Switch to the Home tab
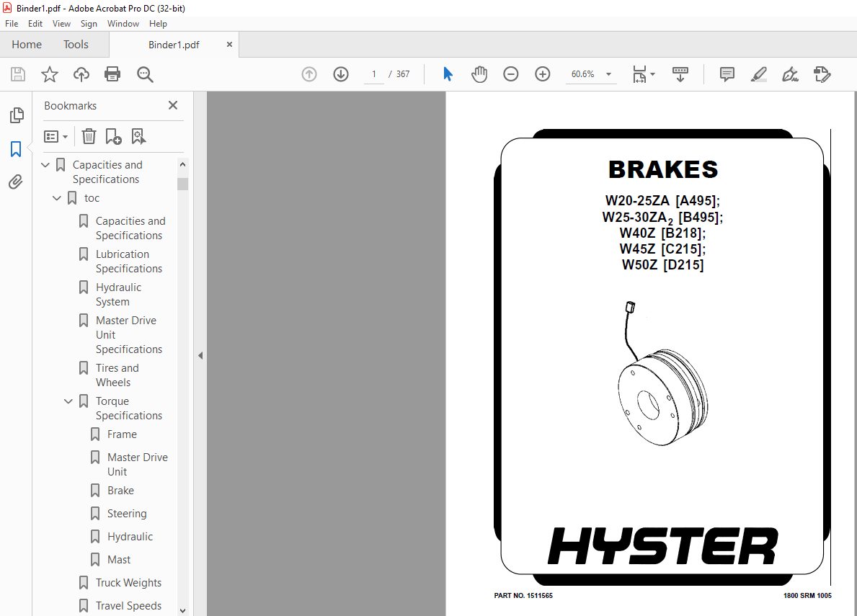This screenshot has height=616, width=857. [x=27, y=44]
